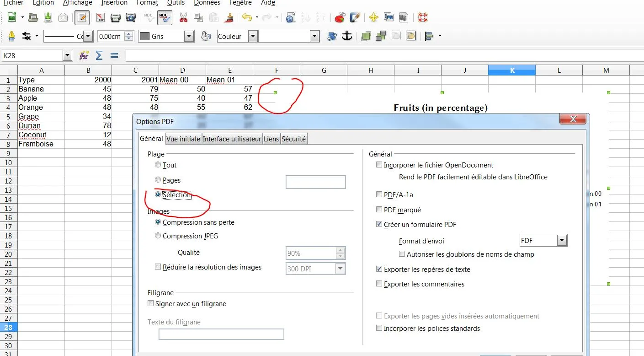The height and width of the screenshot is (356, 644).
Task: Click the Data sources icon
Action: 404,18
